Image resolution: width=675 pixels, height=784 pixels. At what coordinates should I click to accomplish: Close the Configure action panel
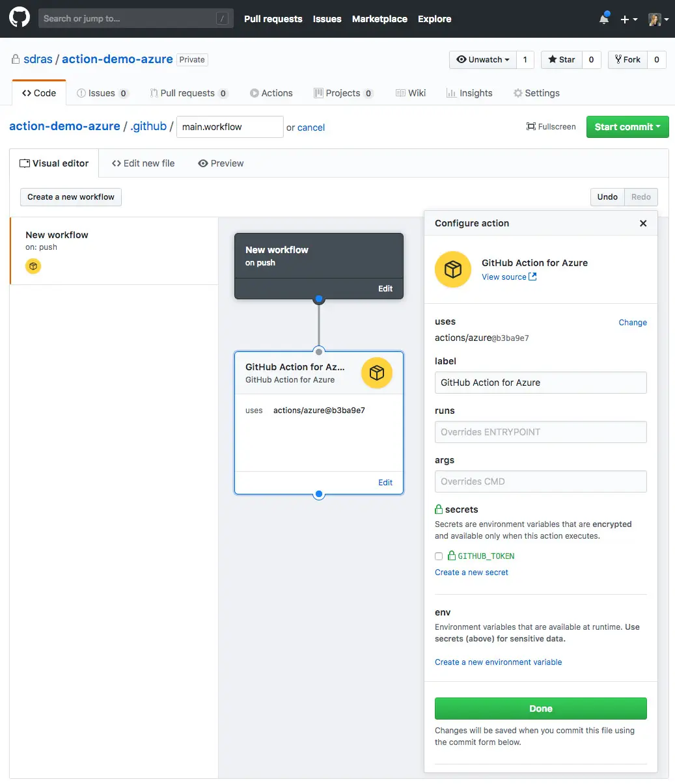(x=643, y=223)
